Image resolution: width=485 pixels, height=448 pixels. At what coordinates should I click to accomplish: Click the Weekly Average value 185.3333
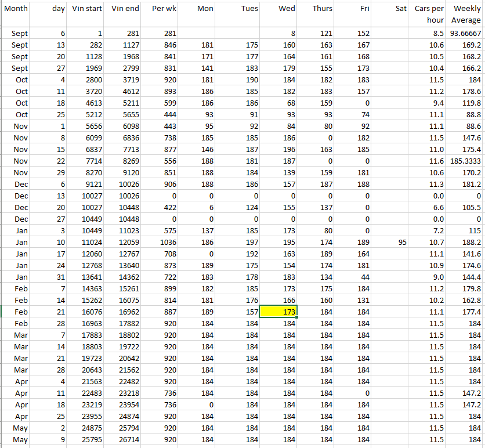(466, 161)
